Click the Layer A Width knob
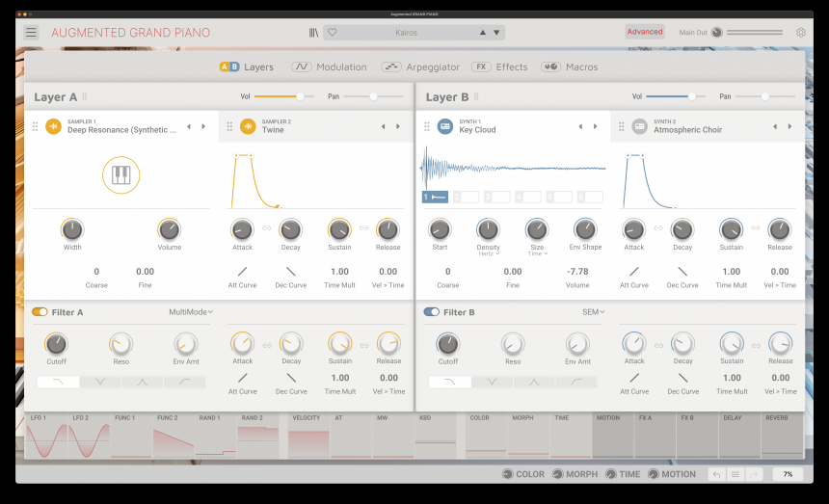 [x=72, y=229]
